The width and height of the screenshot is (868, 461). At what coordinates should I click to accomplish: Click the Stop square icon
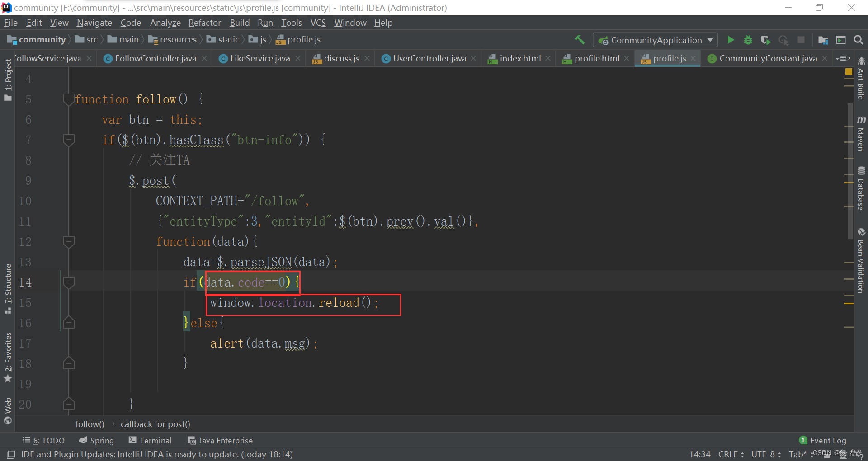801,40
